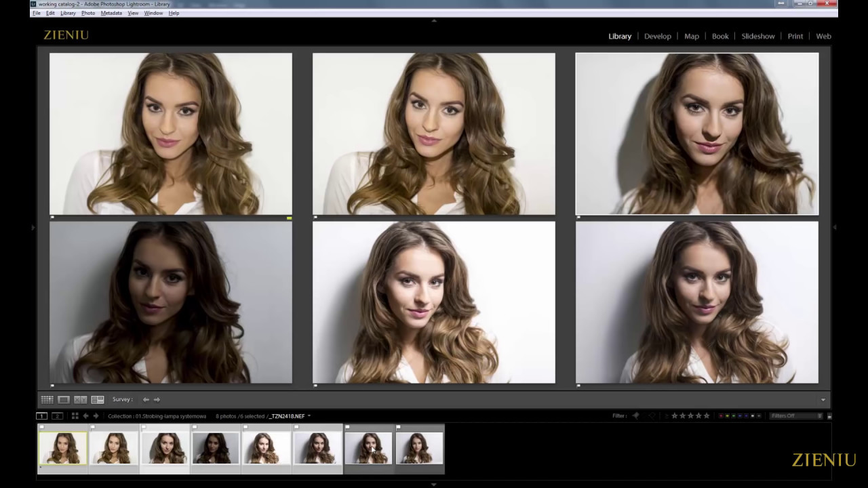Toggle flag on bottom-middle survey photo
Screen dimensions: 868x488
[315, 386]
